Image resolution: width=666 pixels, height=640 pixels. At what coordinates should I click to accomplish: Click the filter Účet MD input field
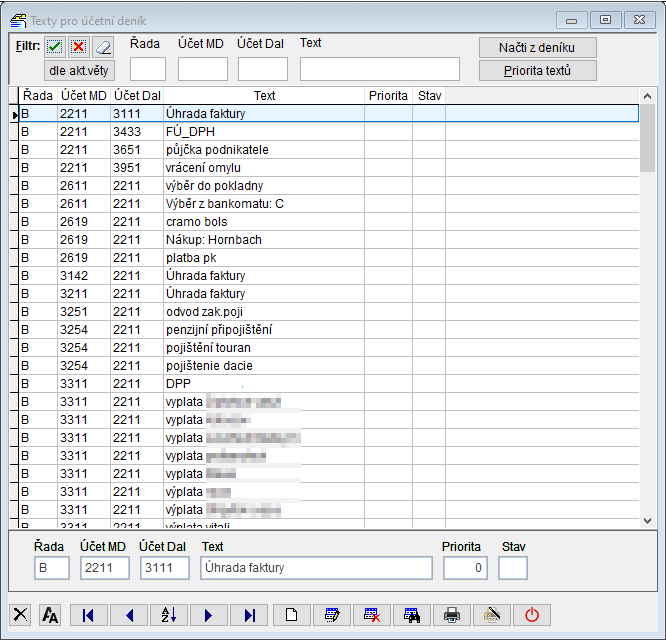tap(203, 69)
